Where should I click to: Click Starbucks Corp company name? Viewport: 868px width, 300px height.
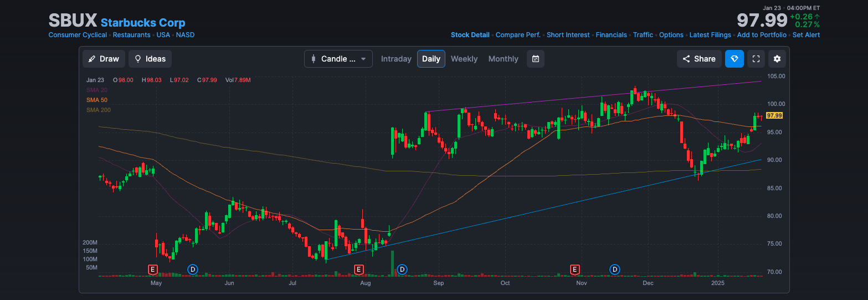(143, 23)
